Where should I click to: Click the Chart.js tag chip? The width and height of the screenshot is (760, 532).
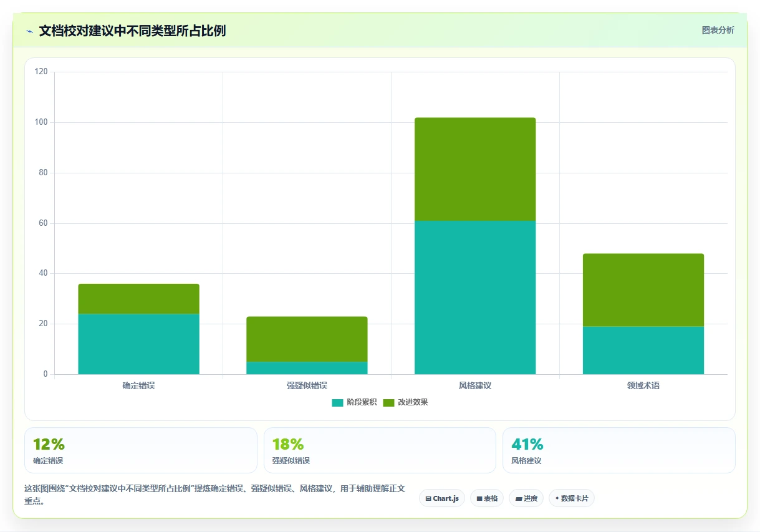click(442, 498)
